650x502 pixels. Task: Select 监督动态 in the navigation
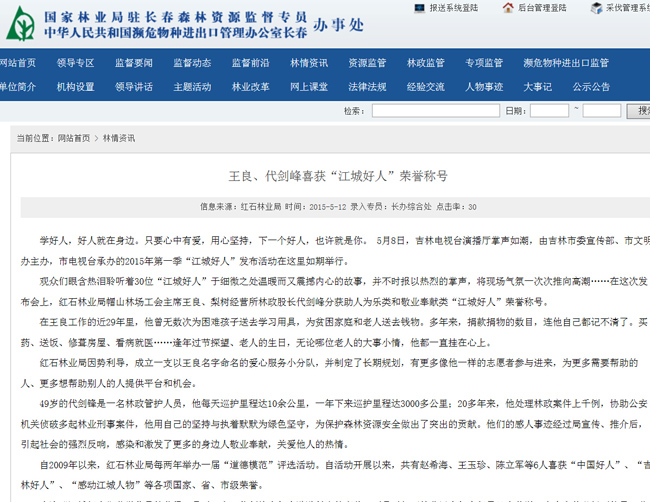(x=192, y=62)
